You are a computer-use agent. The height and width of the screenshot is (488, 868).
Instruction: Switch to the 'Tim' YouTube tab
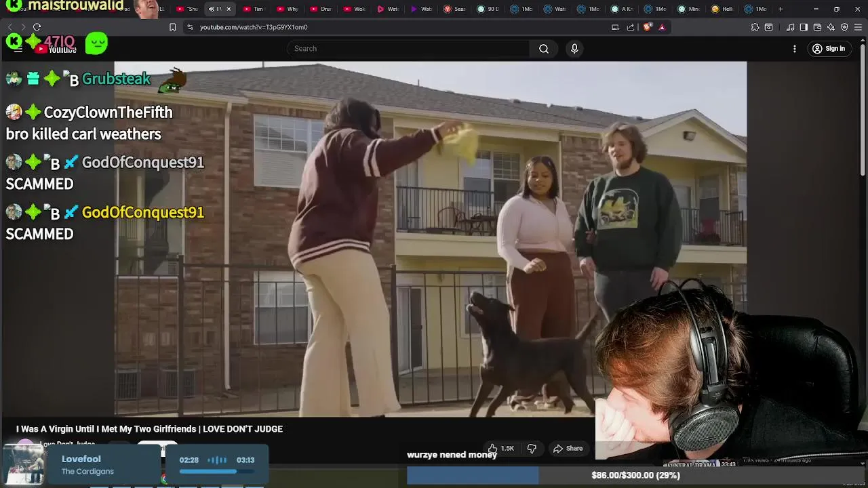253,9
